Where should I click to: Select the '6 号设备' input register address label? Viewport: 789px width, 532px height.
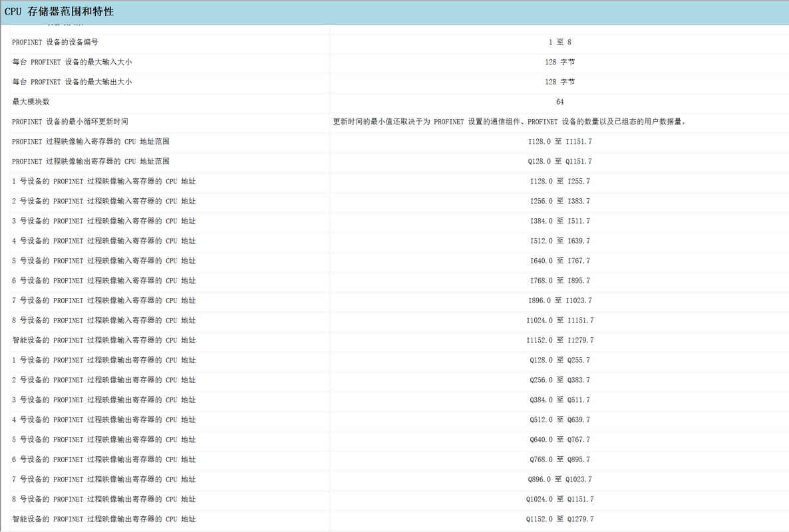pos(104,281)
